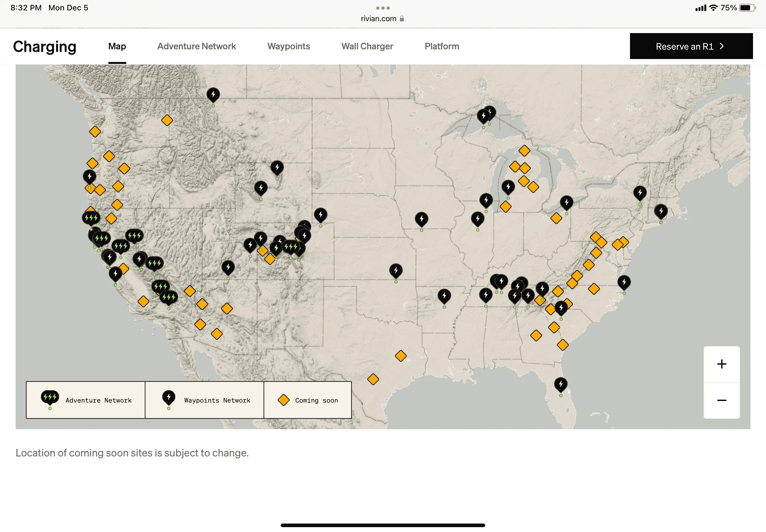Select the coming soon marker in Montana
This screenshot has width=766, height=532.
click(167, 120)
